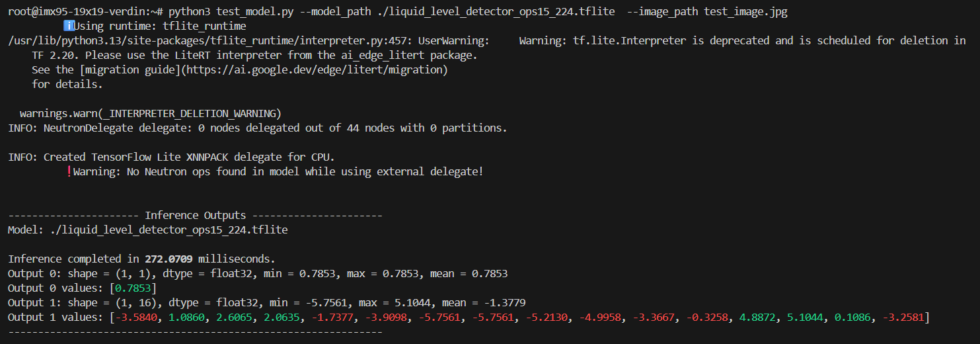The image size is (980, 344).
Task: Click the bold 272.0709 inference time
Action: [169, 259]
